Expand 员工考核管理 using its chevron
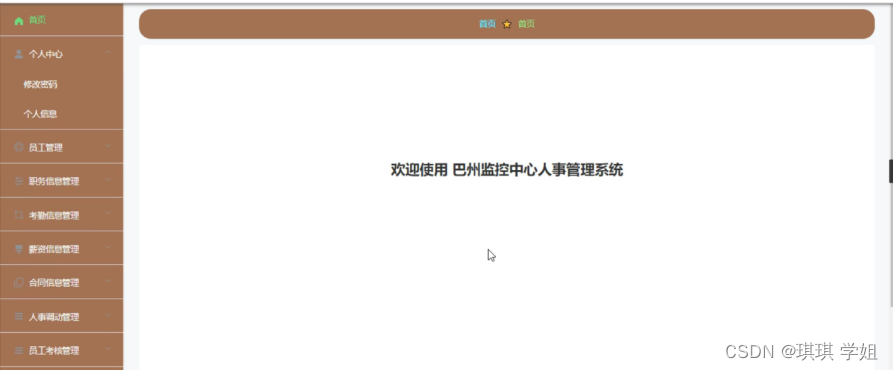893x370 pixels. [x=108, y=350]
